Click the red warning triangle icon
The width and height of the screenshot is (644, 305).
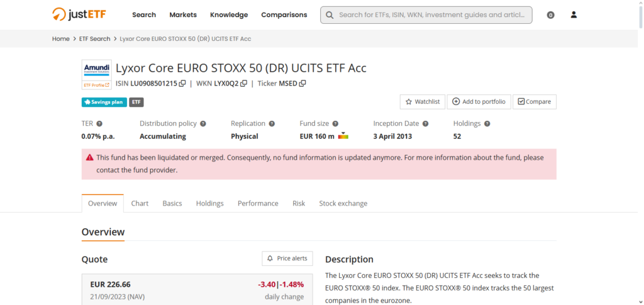pos(89,158)
